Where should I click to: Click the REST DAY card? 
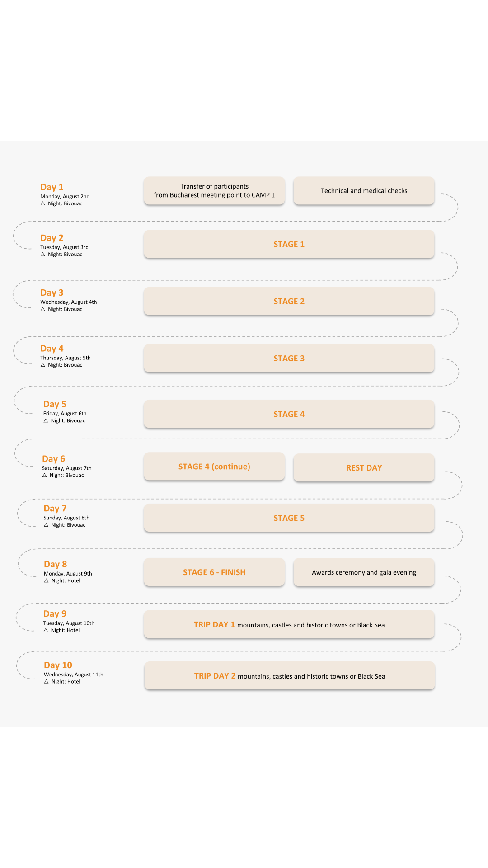(x=364, y=467)
